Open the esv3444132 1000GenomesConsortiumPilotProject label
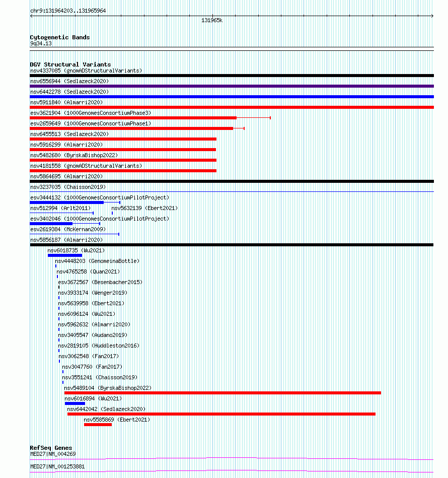 (x=100, y=197)
